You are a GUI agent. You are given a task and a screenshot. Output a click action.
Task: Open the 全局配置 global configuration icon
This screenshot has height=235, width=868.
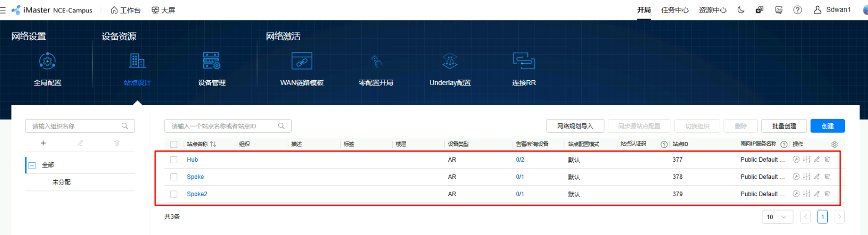click(47, 61)
